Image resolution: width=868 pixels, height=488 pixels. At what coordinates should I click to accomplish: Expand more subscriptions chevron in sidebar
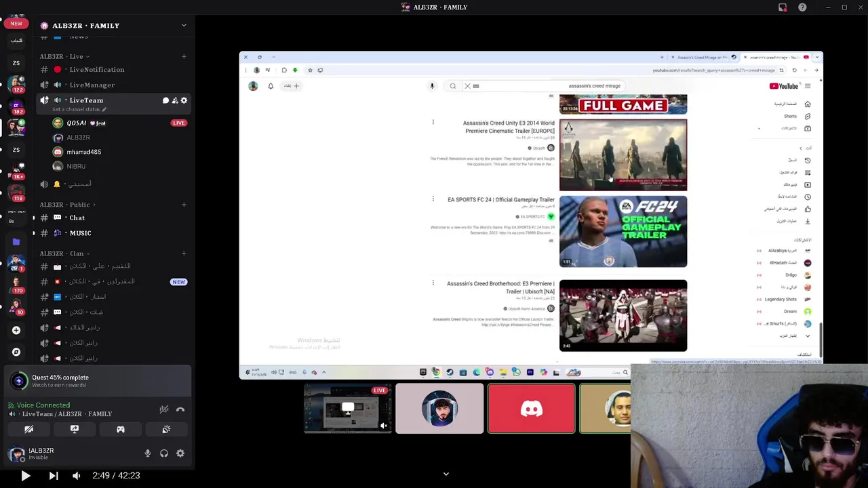pos(807,335)
